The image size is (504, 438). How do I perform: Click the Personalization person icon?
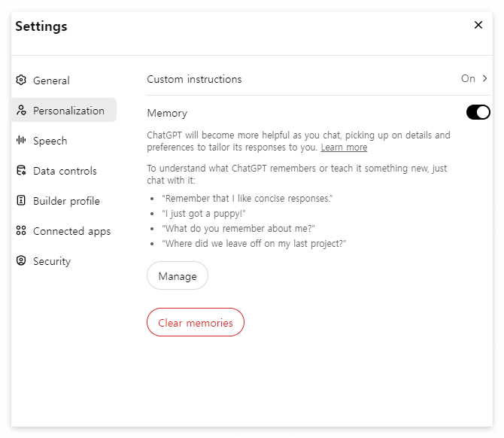coord(21,111)
